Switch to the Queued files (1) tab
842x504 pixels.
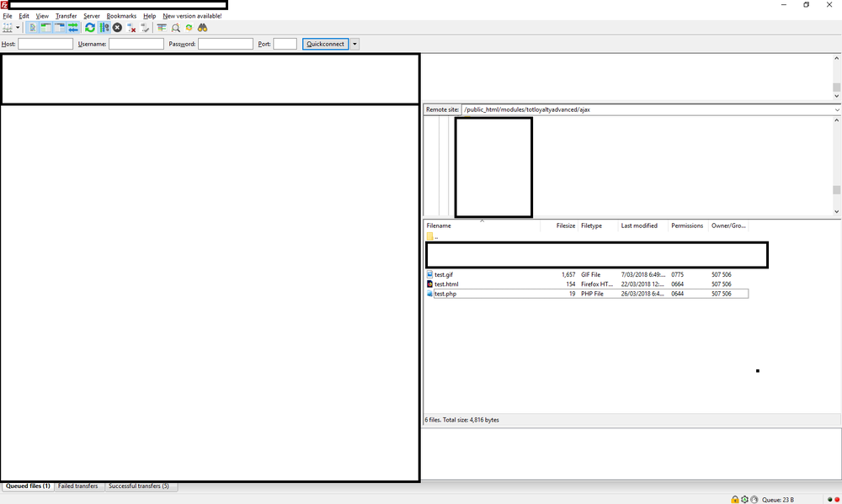(28, 485)
